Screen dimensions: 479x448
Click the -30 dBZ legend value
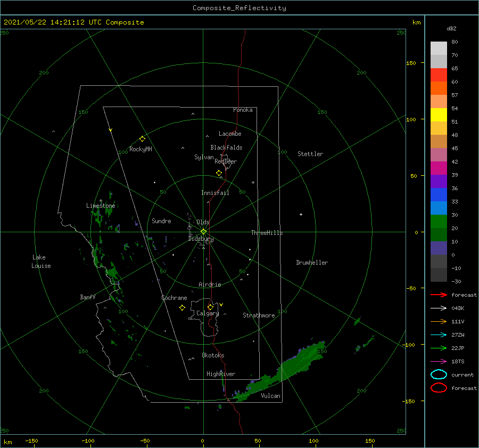coord(456,281)
